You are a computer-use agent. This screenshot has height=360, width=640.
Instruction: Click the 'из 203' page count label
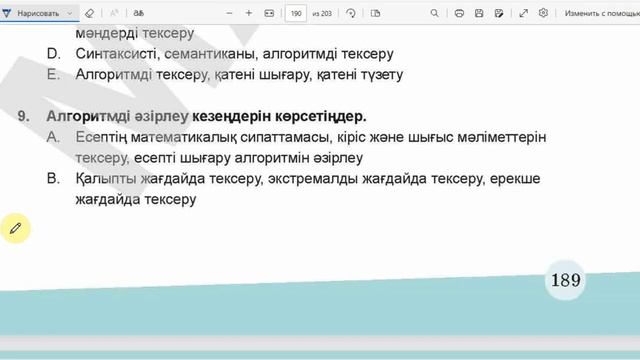point(322,13)
